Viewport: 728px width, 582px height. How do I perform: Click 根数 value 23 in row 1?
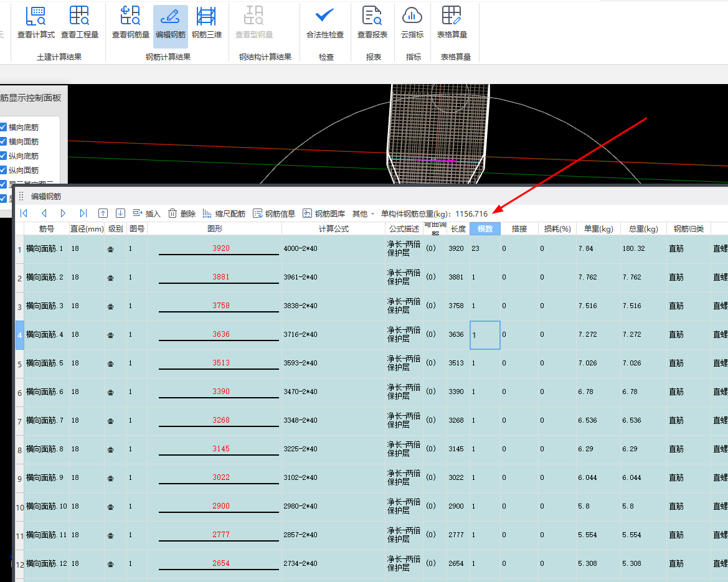point(485,249)
